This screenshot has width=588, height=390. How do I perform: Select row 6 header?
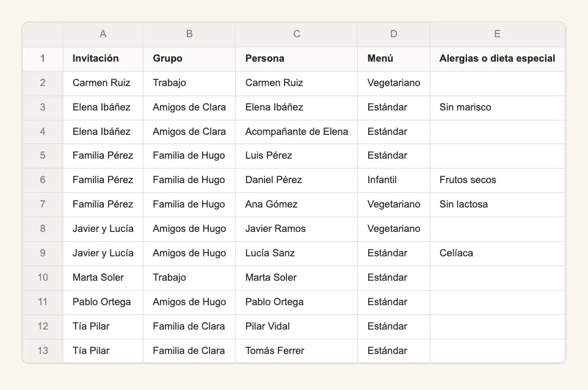(42, 180)
